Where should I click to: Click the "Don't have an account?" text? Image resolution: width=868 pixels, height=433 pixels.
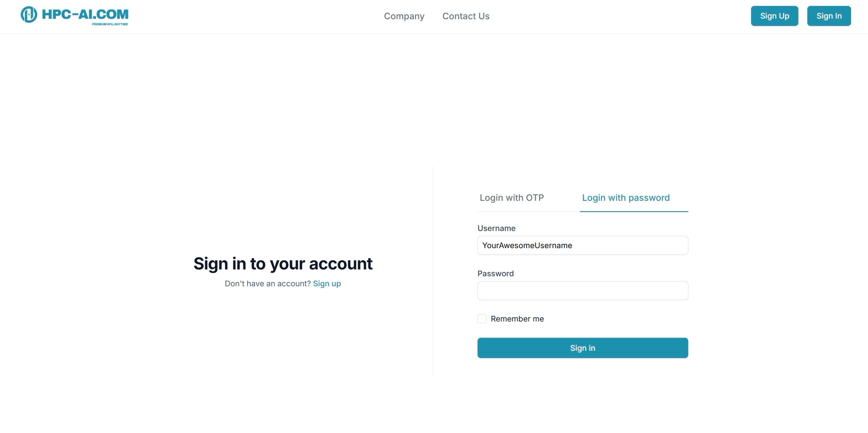[x=268, y=284]
